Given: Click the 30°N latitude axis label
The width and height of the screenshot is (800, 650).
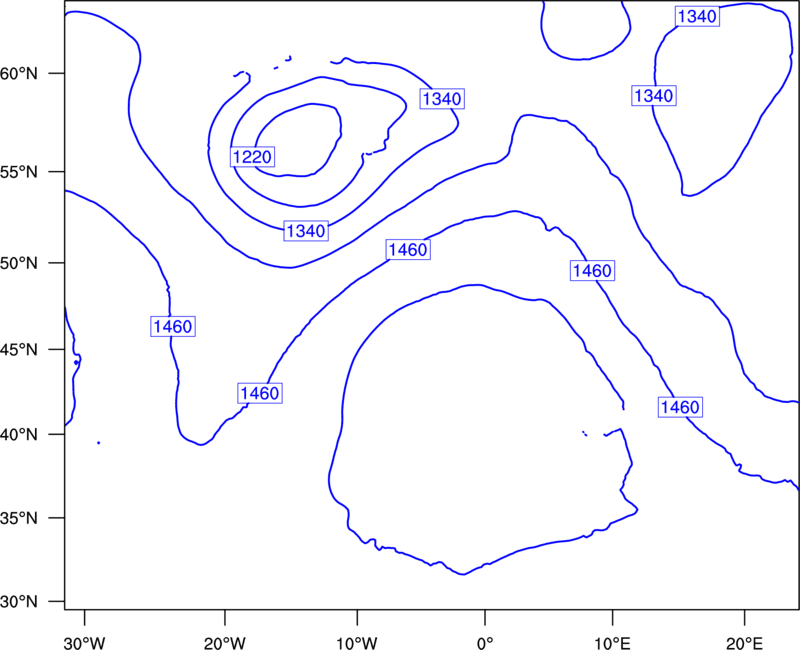Looking at the screenshot, I should point(19,602).
